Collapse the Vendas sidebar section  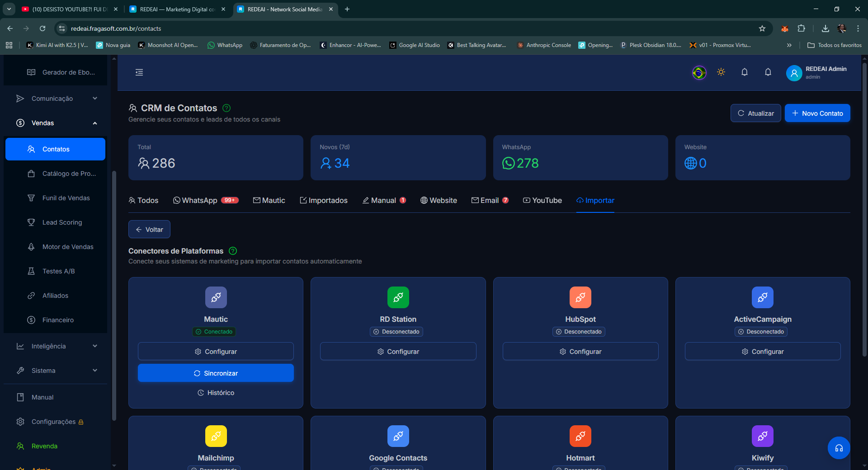57,123
